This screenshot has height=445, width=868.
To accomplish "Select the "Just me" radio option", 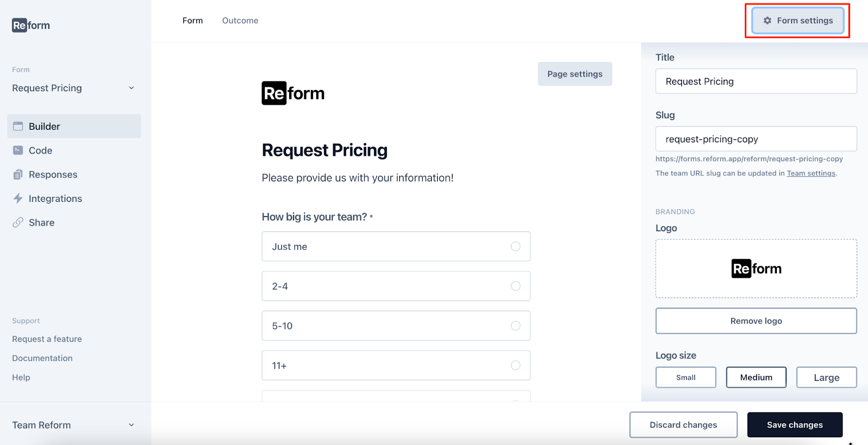I will [515, 246].
